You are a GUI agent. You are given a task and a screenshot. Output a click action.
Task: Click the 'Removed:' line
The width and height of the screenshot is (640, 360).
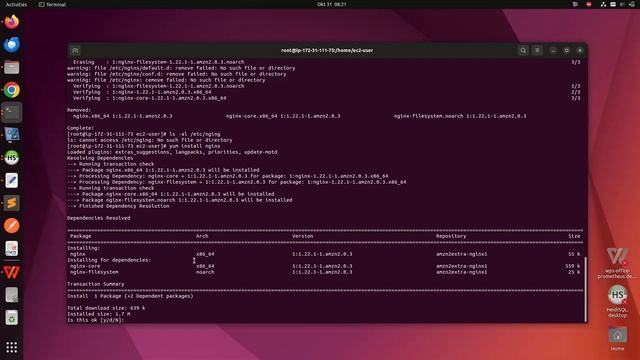[x=79, y=110]
